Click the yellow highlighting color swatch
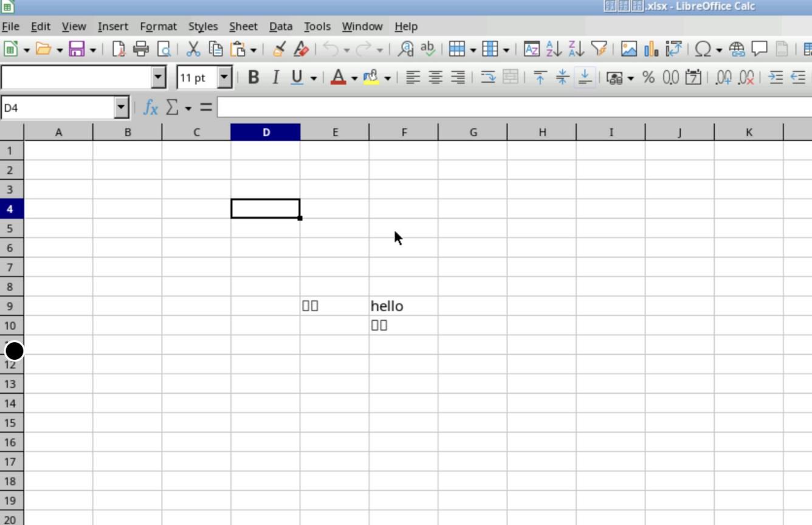 pyautogui.click(x=370, y=78)
